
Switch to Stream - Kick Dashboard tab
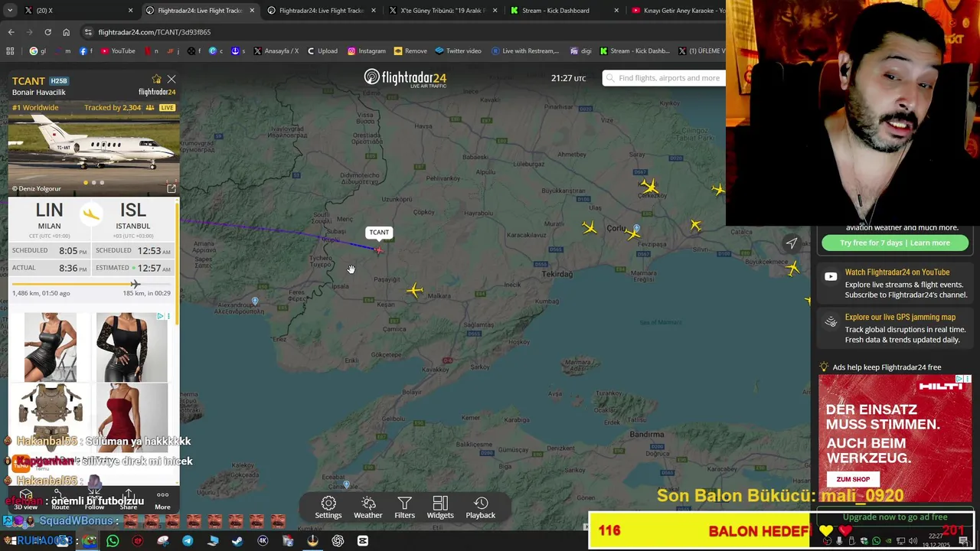pos(563,11)
